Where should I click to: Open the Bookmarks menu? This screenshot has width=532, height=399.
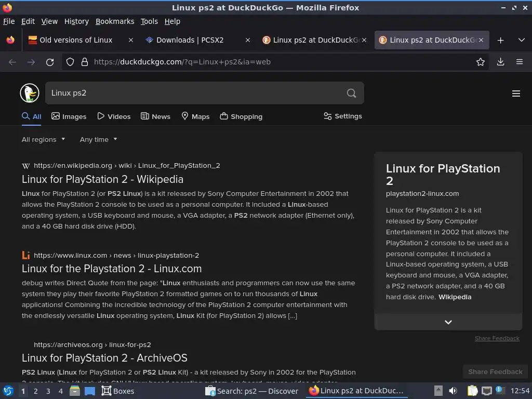(x=115, y=21)
